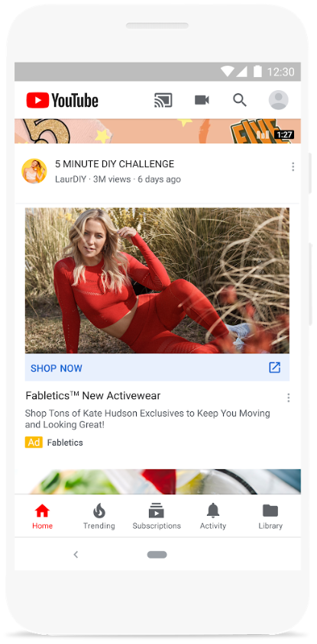Tap the Android home pill button
Image resolution: width=317 pixels, height=644 pixels.
pos(157,555)
